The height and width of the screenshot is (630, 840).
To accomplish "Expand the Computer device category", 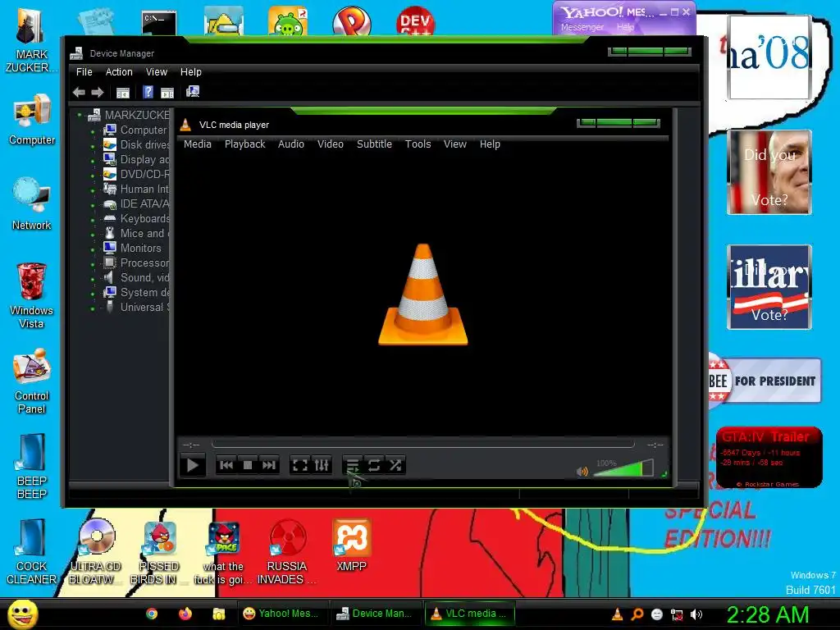I will tap(93, 130).
